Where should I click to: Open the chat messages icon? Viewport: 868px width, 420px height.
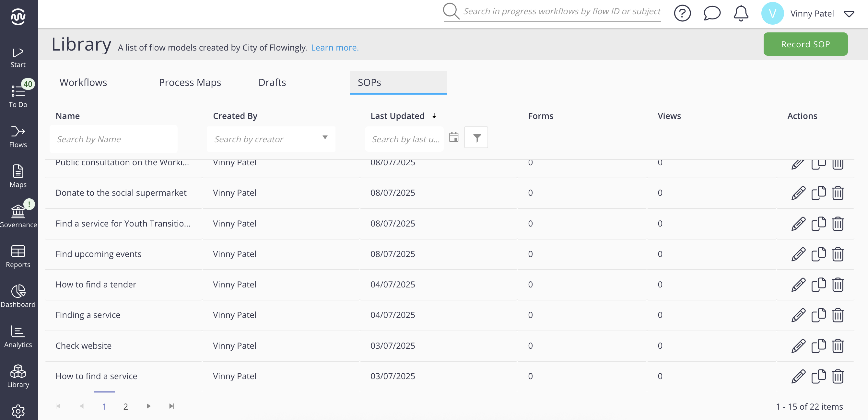pyautogui.click(x=712, y=14)
